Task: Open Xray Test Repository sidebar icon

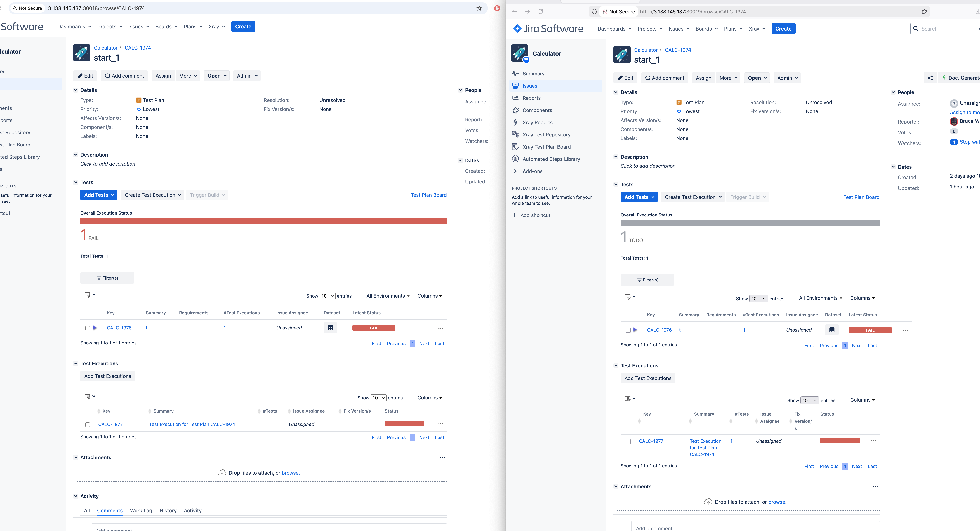Action: click(x=515, y=134)
